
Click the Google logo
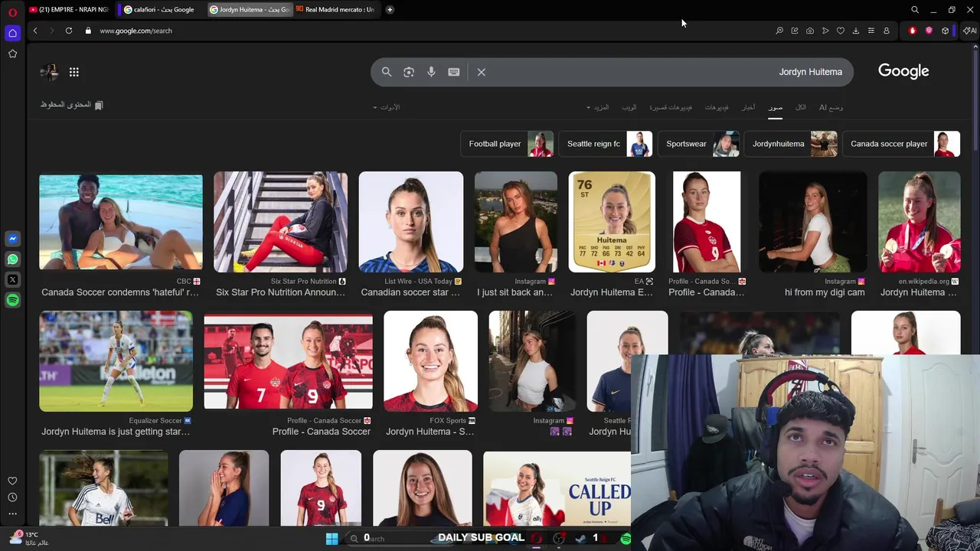pyautogui.click(x=903, y=71)
